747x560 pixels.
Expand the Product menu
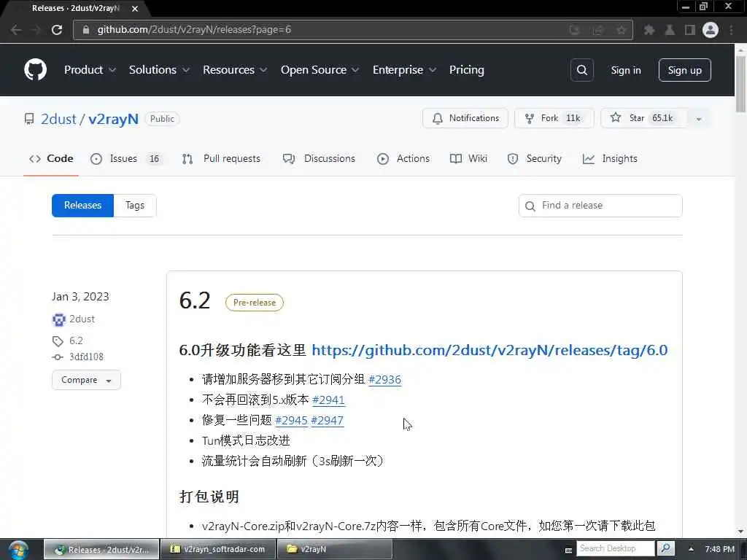click(90, 70)
